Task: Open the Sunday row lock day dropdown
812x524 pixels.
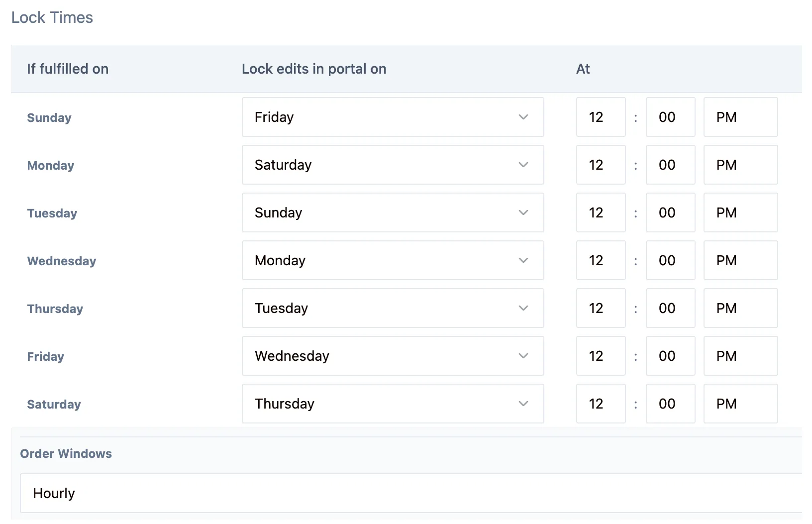Action: pyautogui.click(x=392, y=117)
